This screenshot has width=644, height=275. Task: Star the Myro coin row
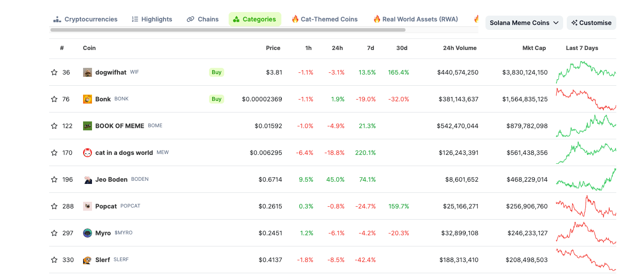[54, 233]
